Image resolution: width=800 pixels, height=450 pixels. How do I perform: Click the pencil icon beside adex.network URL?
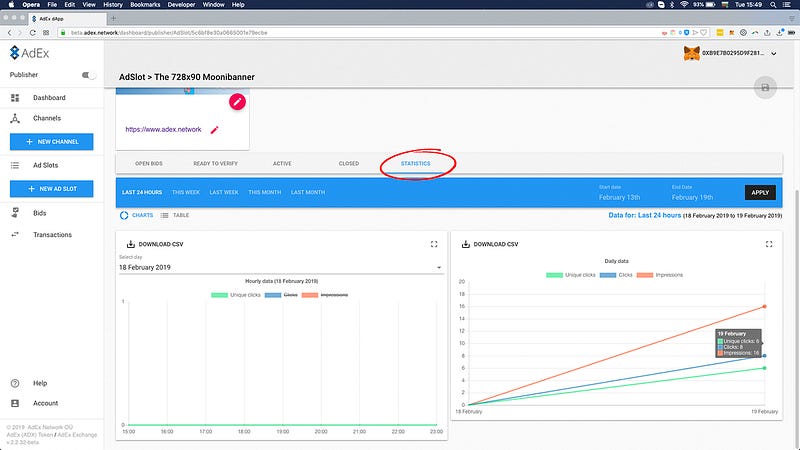coord(214,130)
